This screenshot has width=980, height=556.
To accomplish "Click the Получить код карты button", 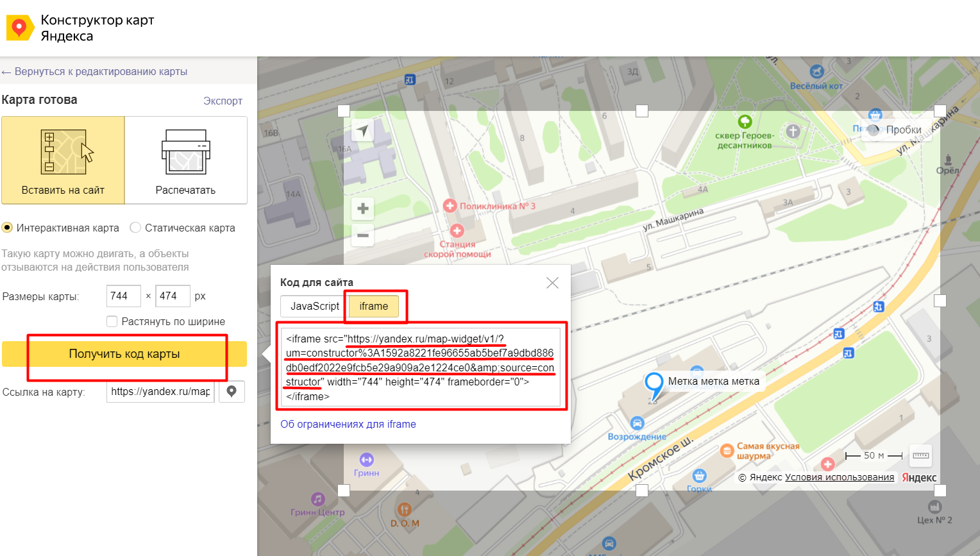I will [x=124, y=354].
